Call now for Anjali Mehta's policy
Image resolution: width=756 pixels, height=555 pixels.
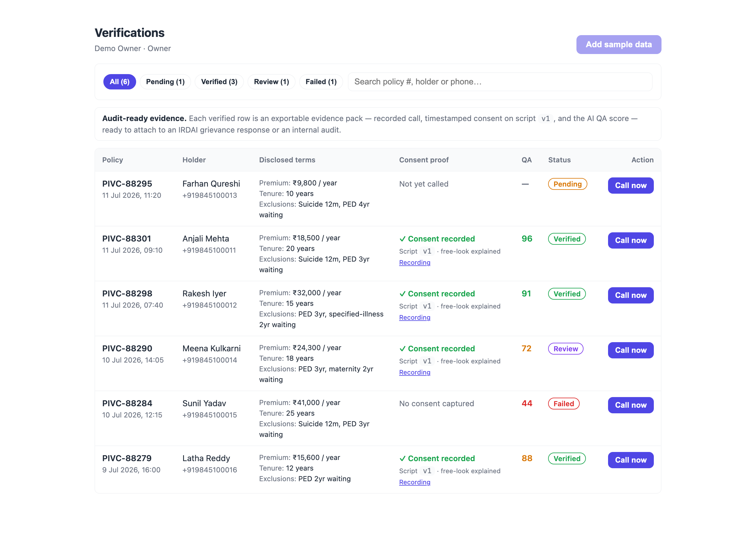point(630,240)
